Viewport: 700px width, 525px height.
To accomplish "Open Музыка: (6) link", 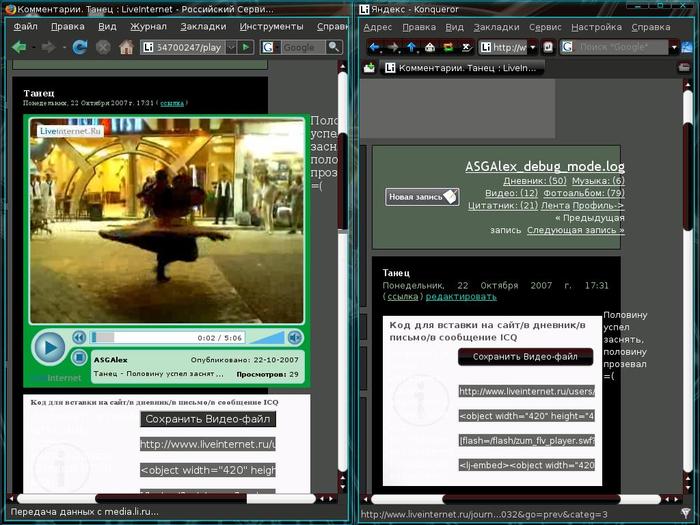I will tap(598, 181).
